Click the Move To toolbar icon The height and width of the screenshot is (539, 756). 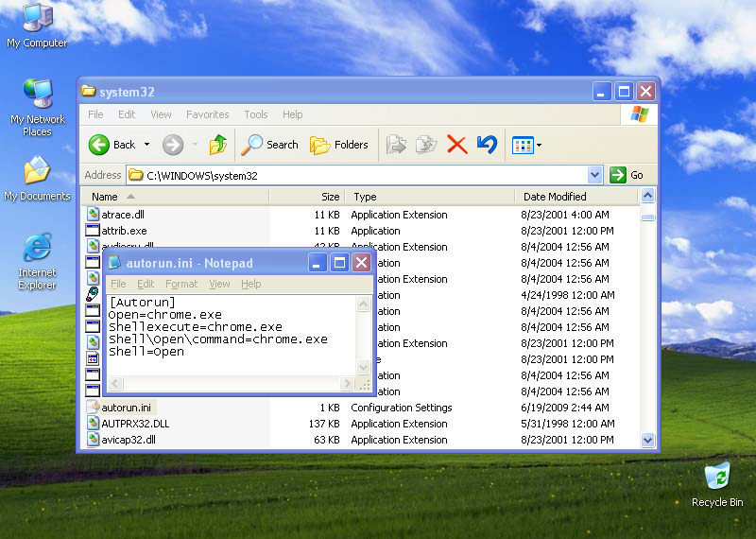tap(396, 145)
